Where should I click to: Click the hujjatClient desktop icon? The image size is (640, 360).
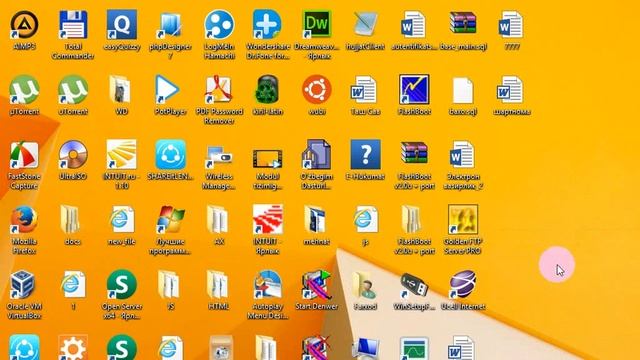tap(365, 25)
